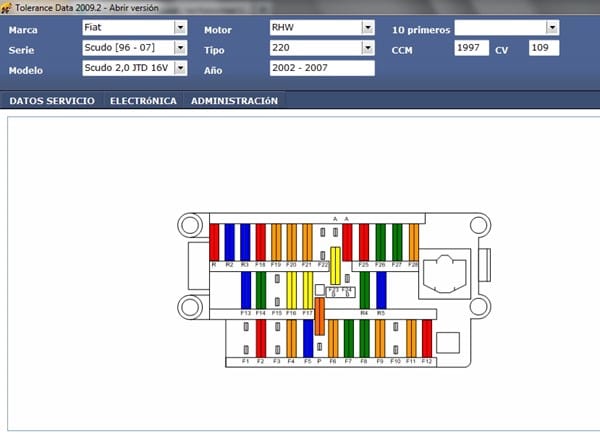Select the blue relay R3 in fuse box
Viewport: 600px width, 434px height.
coord(245,243)
